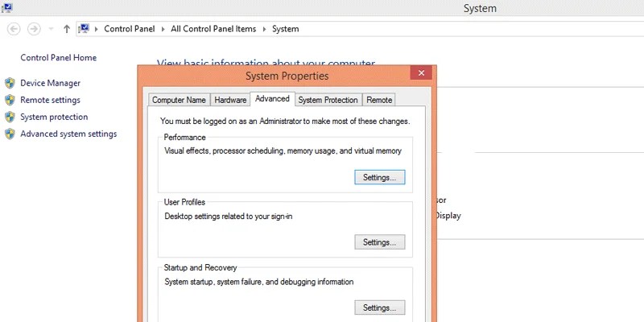Expand the chevron before Control Panel breadcrumb
644x322 pixels.
(x=97, y=29)
